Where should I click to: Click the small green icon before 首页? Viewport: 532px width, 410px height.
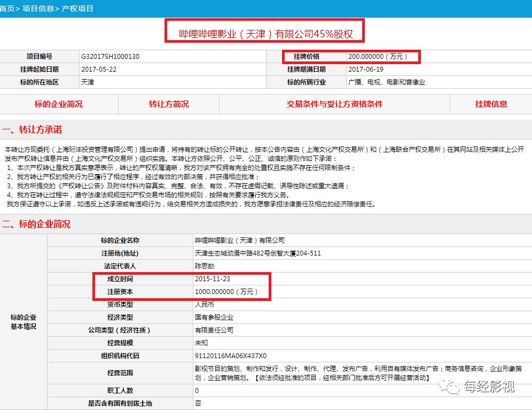2,7
